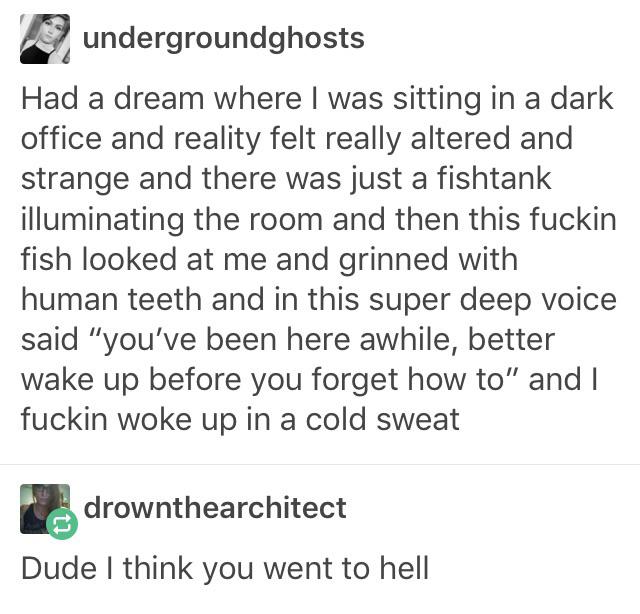Click the undergroundghosts username

[x=224, y=39]
